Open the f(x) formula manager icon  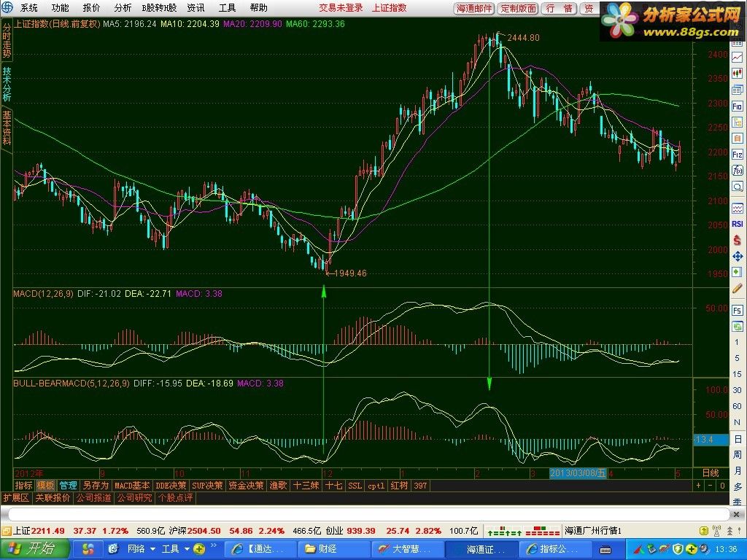(x=737, y=171)
